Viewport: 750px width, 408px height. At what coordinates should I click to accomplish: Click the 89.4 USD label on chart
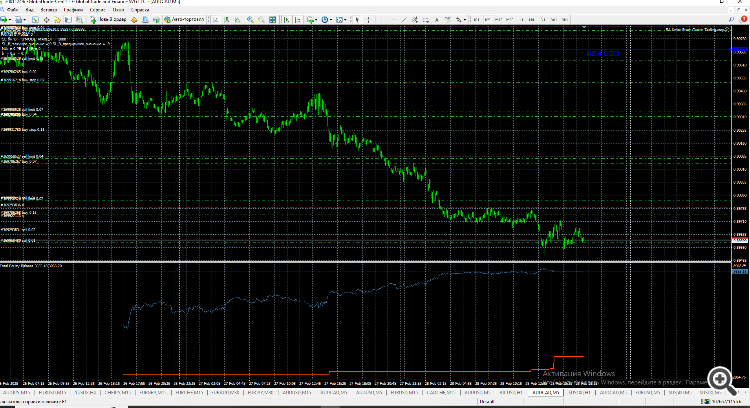(x=603, y=54)
